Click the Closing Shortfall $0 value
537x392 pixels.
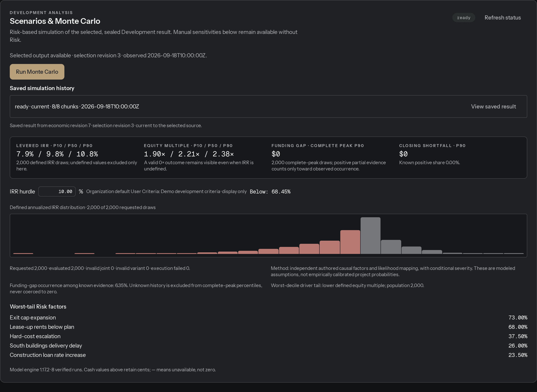click(x=403, y=154)
